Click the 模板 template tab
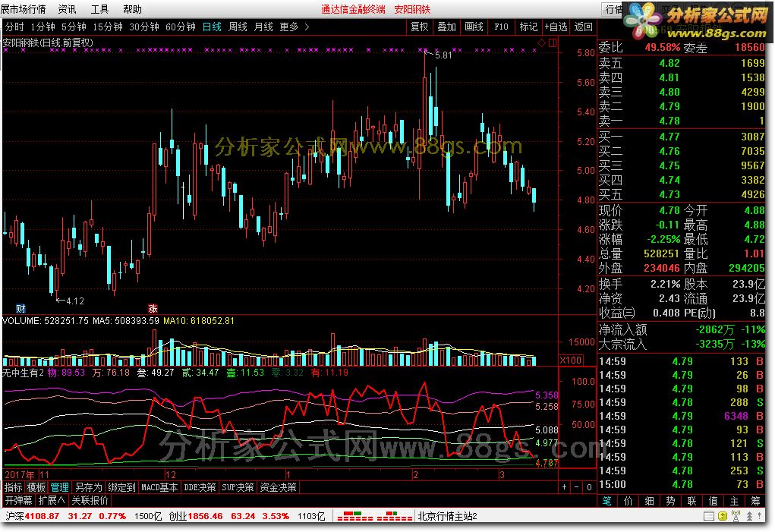 (x=36, y=487)
